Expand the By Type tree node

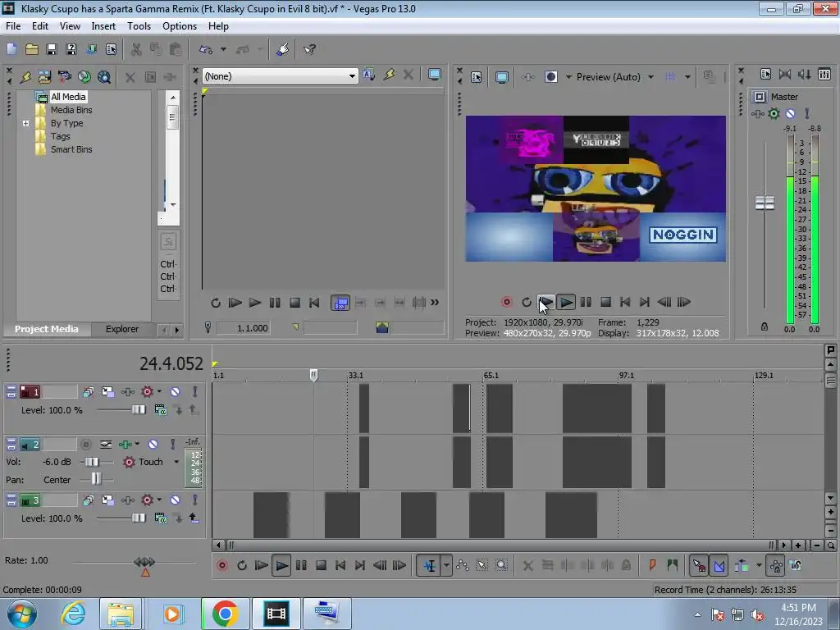point(25,123)
